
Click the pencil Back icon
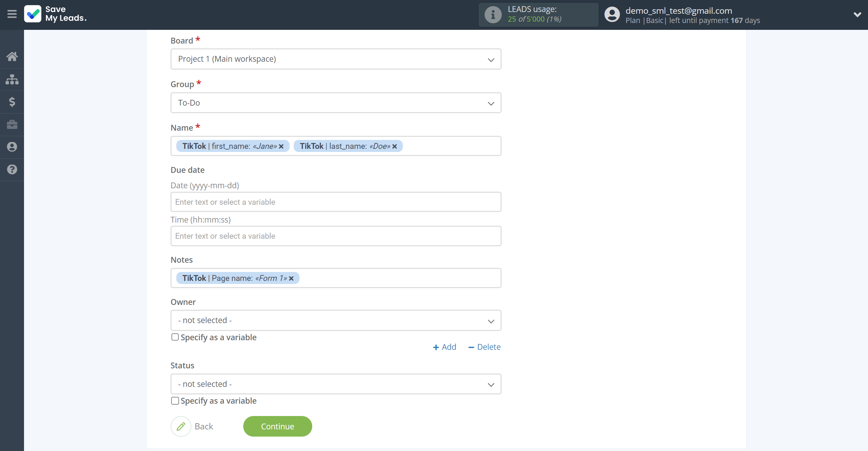point(181,426)
